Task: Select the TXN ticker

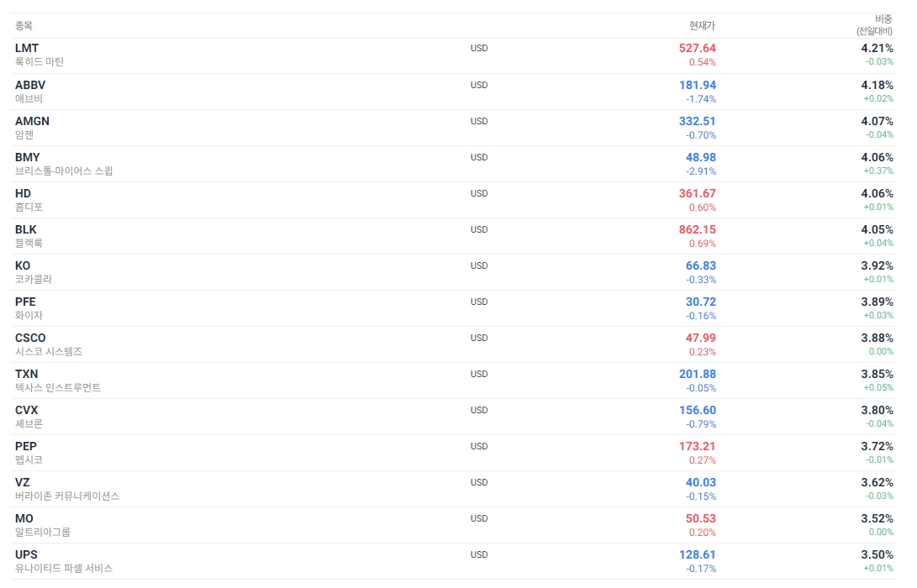Action: pos(26,374)
